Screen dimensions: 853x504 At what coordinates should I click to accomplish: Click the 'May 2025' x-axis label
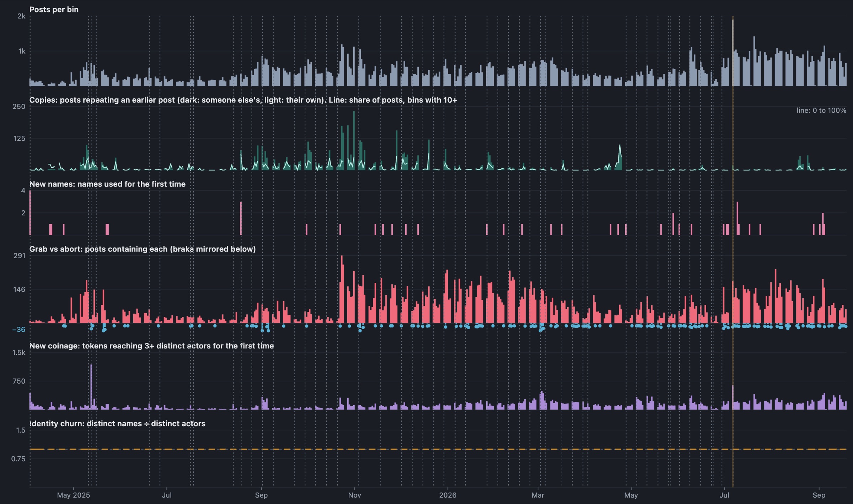(x=74, y=495)
